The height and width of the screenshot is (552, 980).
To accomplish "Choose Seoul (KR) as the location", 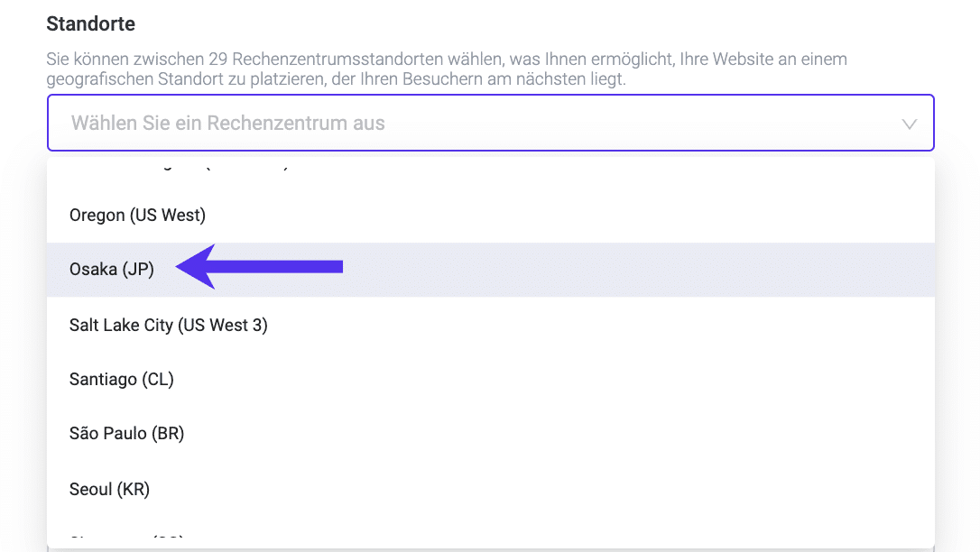I will pos(108,489).
